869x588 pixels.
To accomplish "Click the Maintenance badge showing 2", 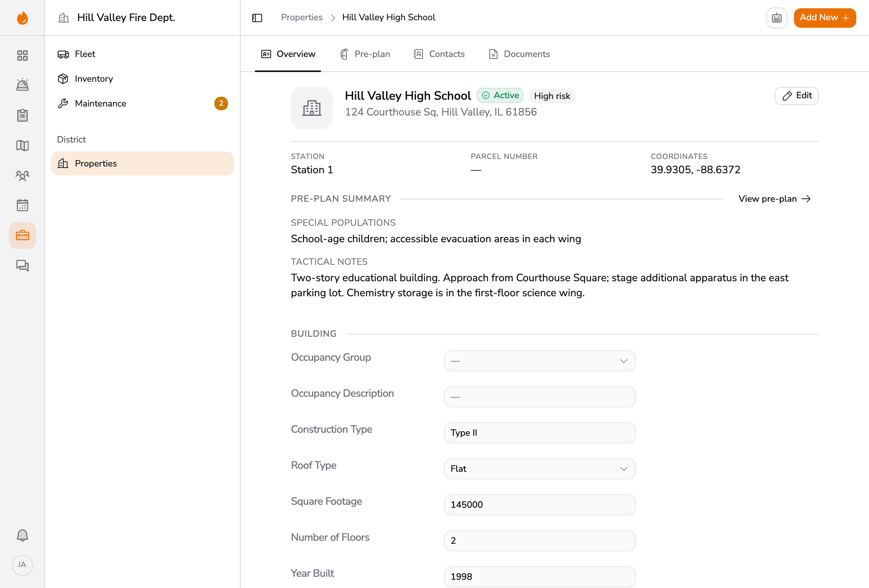I will click(221, 103).
